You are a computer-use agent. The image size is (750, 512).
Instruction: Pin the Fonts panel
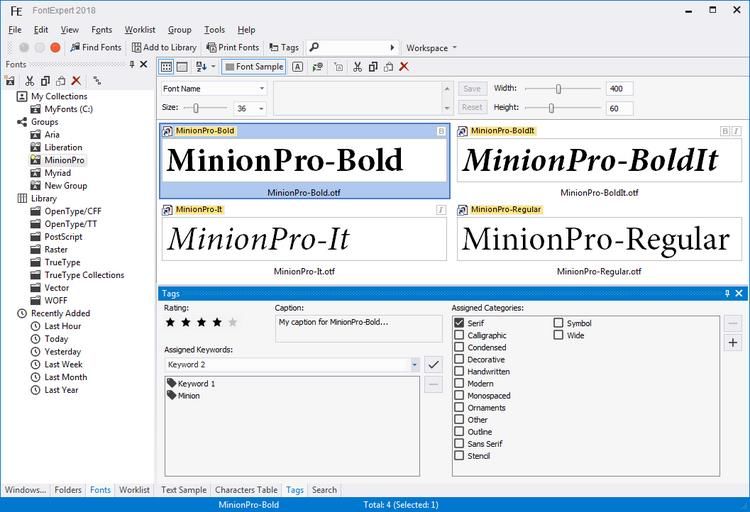(132, 64)
